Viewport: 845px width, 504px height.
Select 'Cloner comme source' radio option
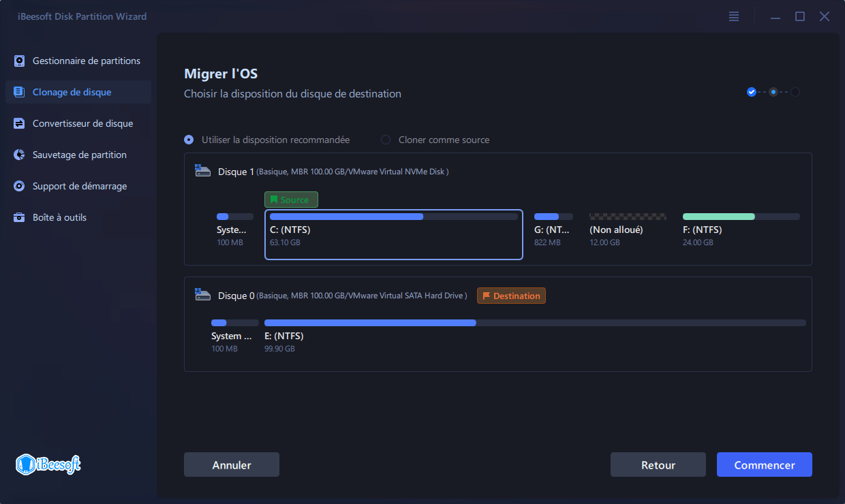tap(386, 140)
